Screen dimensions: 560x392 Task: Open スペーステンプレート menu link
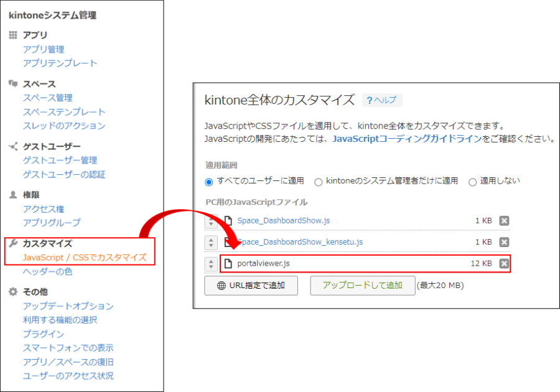pyautogui.click(x=64, y=112)
